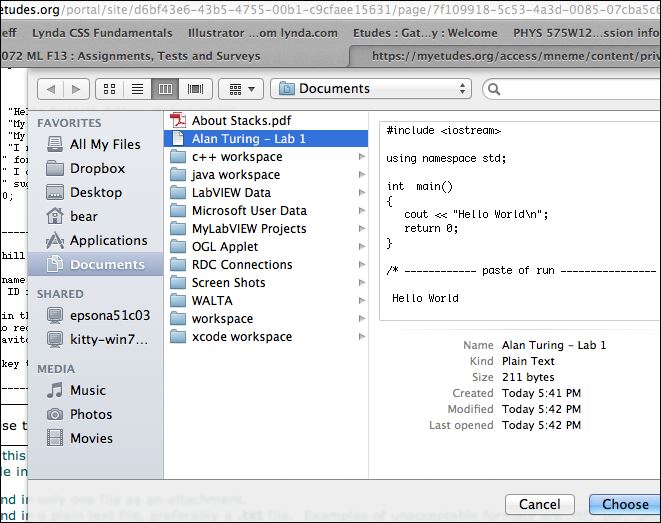Screen dimensions: 661x523
Task: Go back with the left arrow button
Action: point(51,89)
